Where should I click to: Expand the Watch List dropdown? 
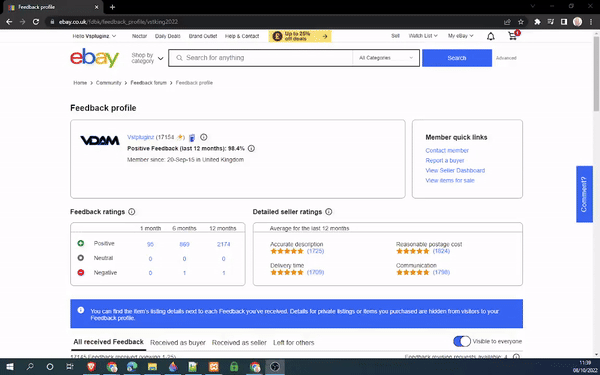(x=423, y=36)
